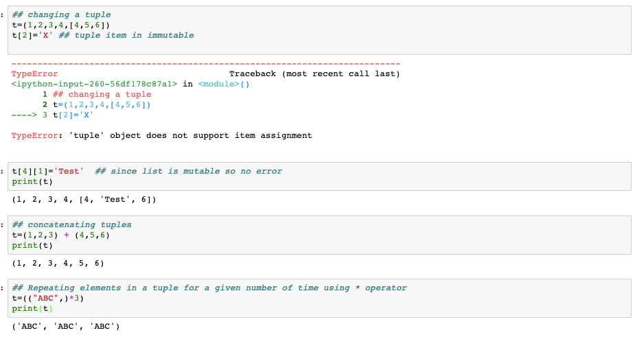Click the <module>() text in traceback
This screenshot has width=644, height=337.
(x=224, y=84)
